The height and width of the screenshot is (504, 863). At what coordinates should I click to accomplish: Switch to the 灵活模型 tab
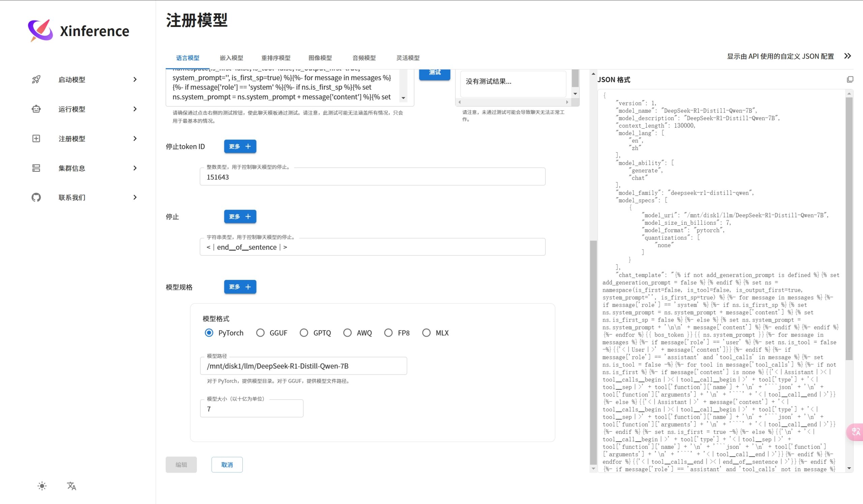coord(408,58)
